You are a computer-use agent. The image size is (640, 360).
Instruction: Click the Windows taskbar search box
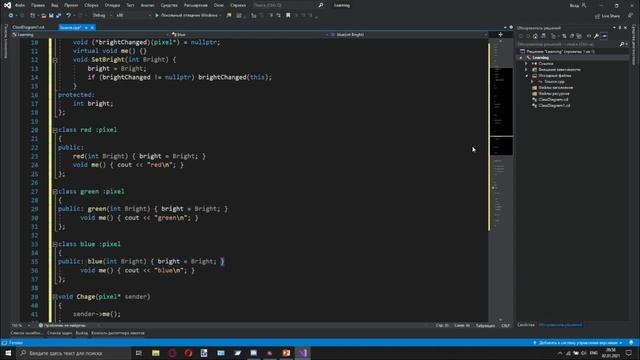point(73,353)
